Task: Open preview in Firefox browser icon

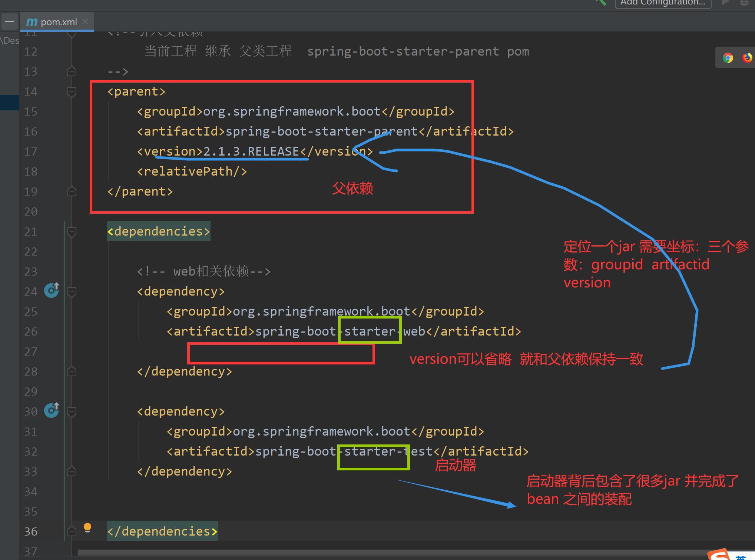Action: coord(747,58)
